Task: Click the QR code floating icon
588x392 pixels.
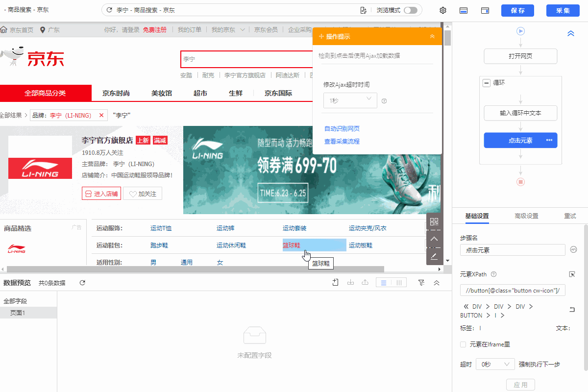Action: coord(434,221)
